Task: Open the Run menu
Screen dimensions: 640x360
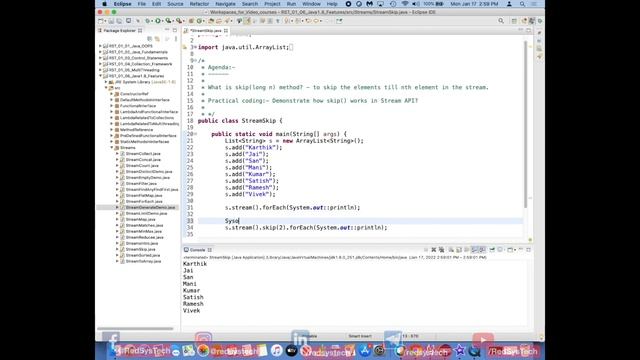Action: pyautogui.click(x=291, y=4)
